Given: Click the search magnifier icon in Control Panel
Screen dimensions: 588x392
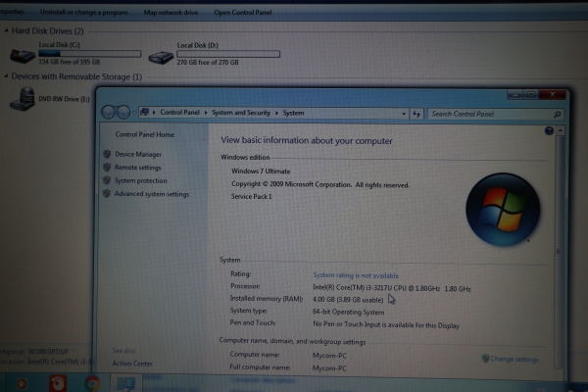Looking at the screenshot, I should 558,115.
